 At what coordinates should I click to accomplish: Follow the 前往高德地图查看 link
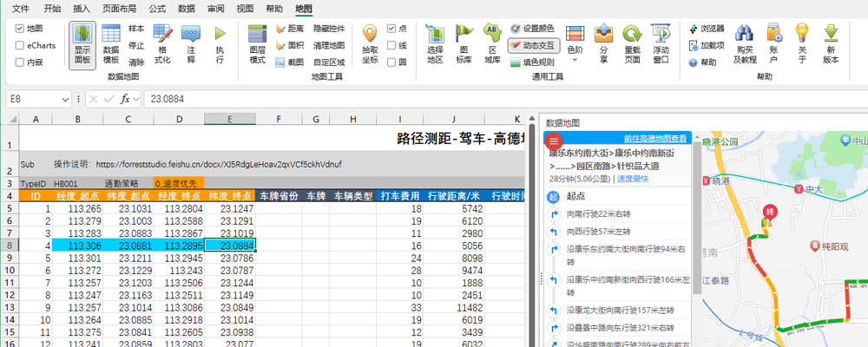tap(654, 138)
